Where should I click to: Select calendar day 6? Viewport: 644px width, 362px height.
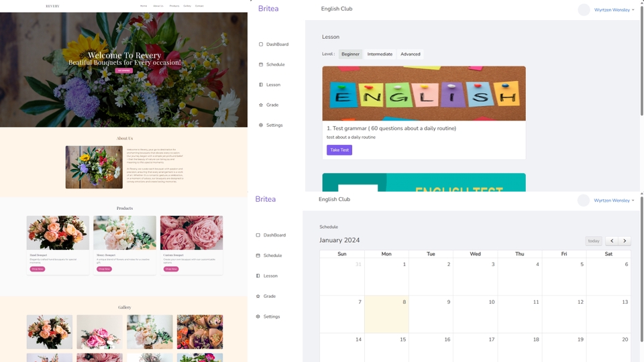click(x=608, y=277)
